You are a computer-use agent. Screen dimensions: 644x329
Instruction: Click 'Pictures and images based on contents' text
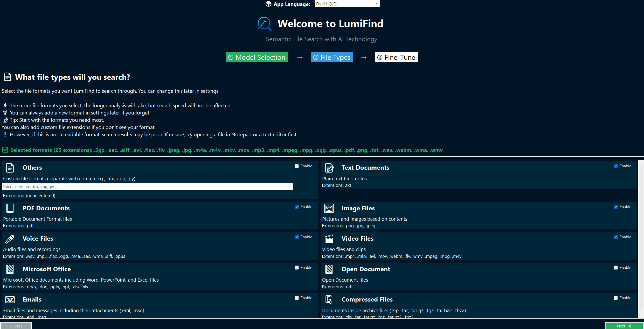(365, 219)
